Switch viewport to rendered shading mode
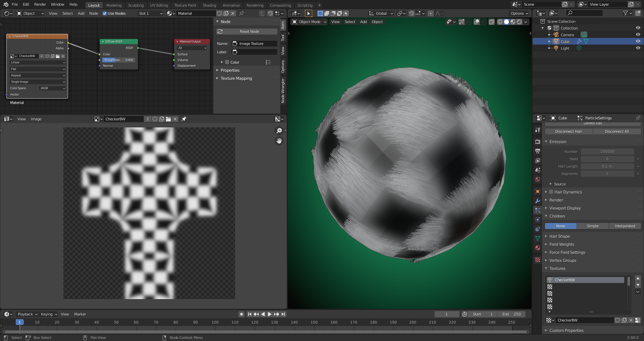 (519, 22)
